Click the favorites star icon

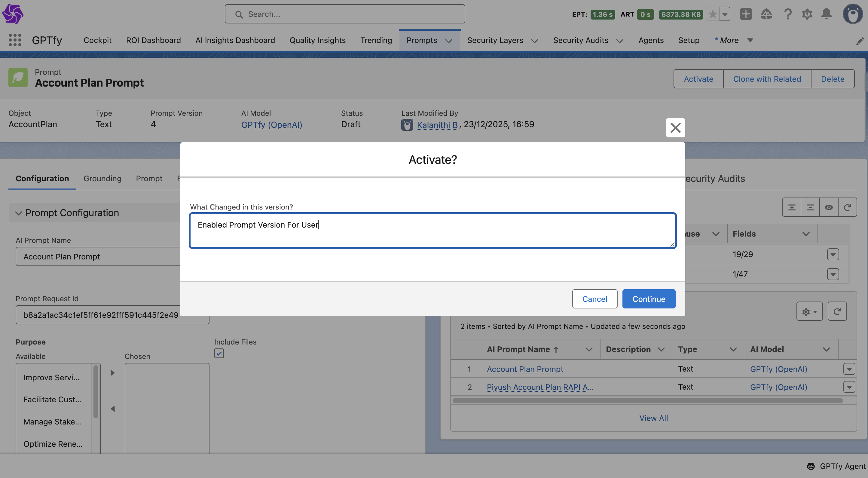click(712, 14)
